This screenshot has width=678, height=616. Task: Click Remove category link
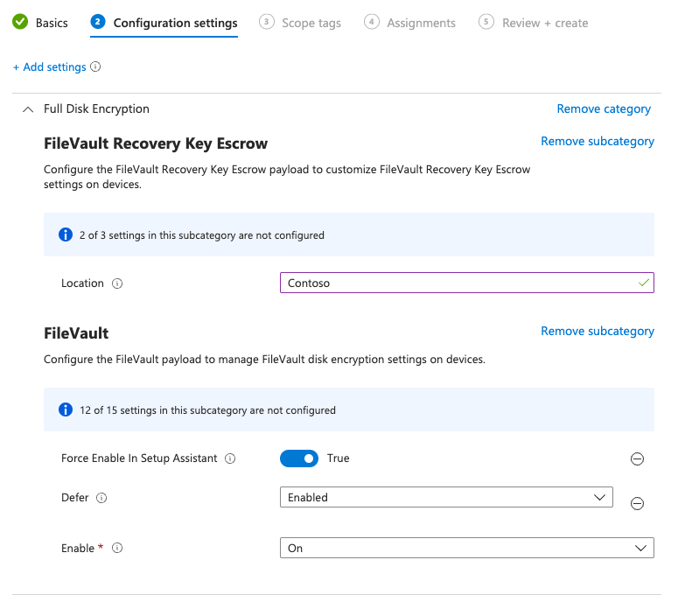click(x=604, y=109)
